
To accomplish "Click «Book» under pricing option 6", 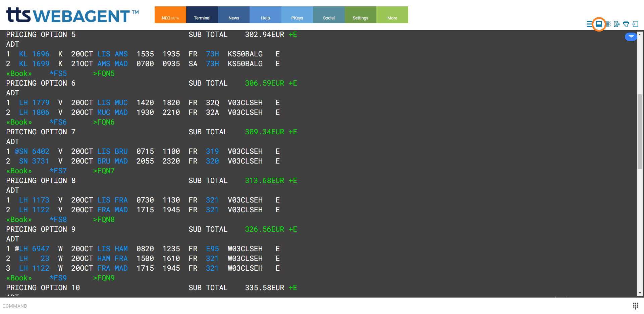I will click(19, 122).
